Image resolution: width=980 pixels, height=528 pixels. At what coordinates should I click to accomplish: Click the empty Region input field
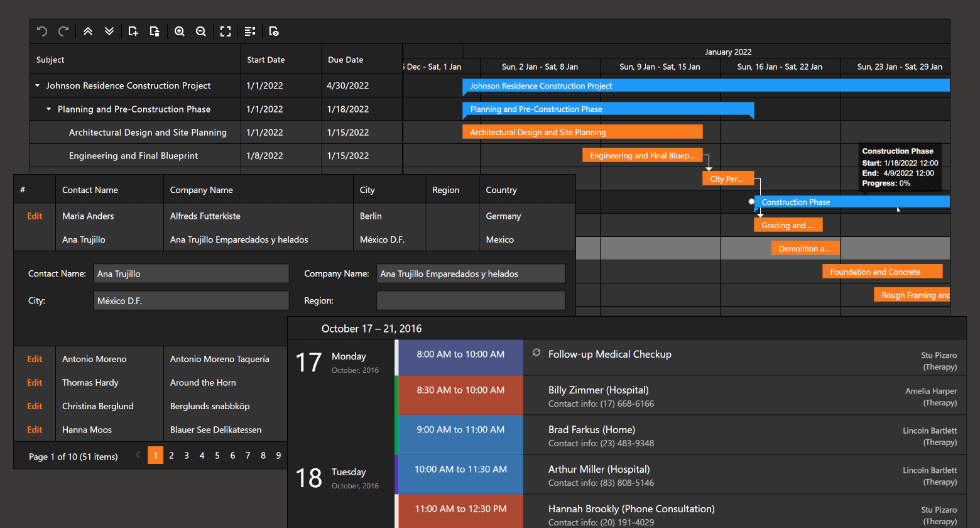(x=471, y=300)
